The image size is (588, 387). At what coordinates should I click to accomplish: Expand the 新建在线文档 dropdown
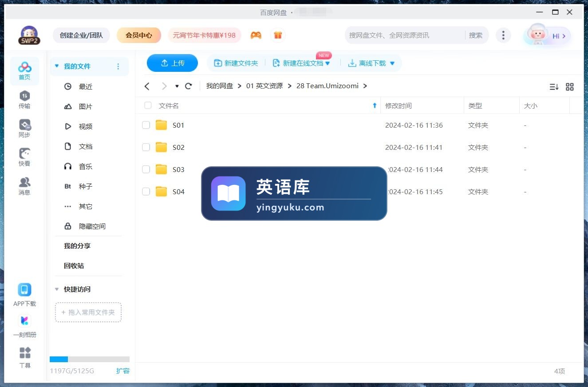(328, 63)
